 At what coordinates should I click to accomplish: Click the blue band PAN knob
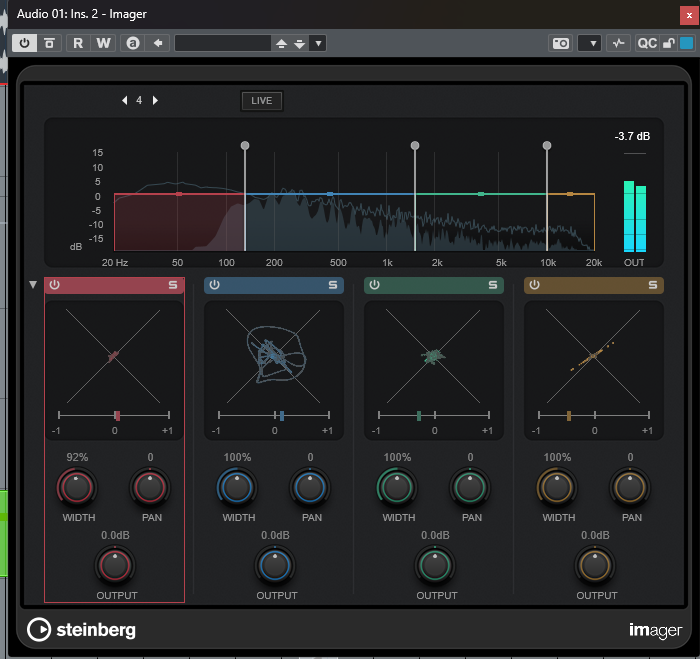click(x=310, y=487)
